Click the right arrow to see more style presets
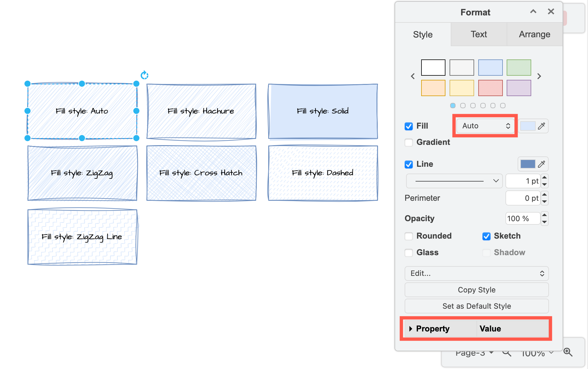588x369 pixels. click(x=539, y=76)
